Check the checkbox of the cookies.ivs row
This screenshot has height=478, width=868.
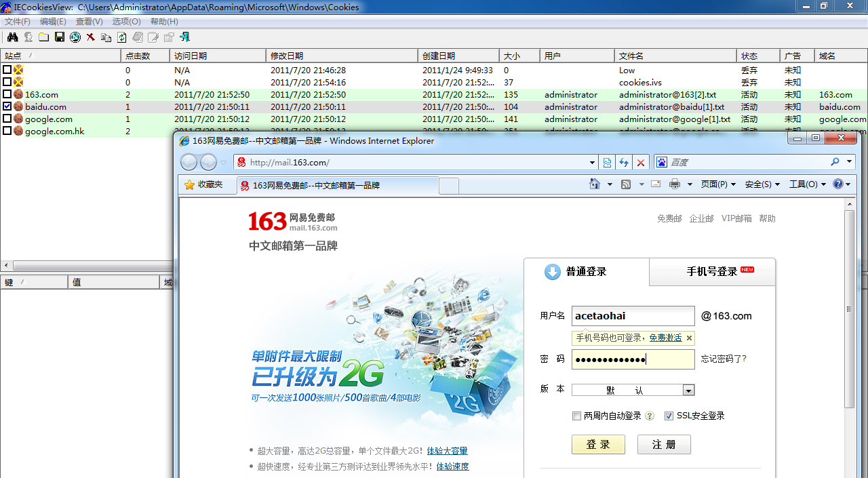(x=7, y=82)
